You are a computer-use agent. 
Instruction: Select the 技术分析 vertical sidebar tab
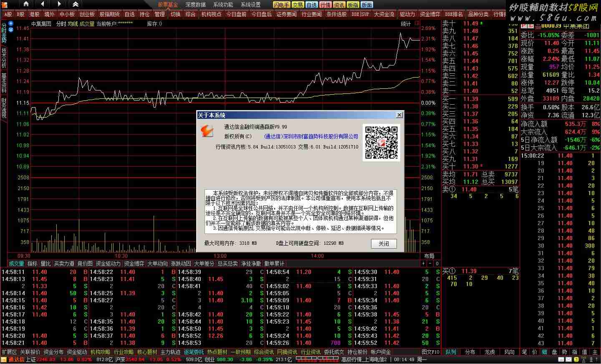[x=4, y=58]
